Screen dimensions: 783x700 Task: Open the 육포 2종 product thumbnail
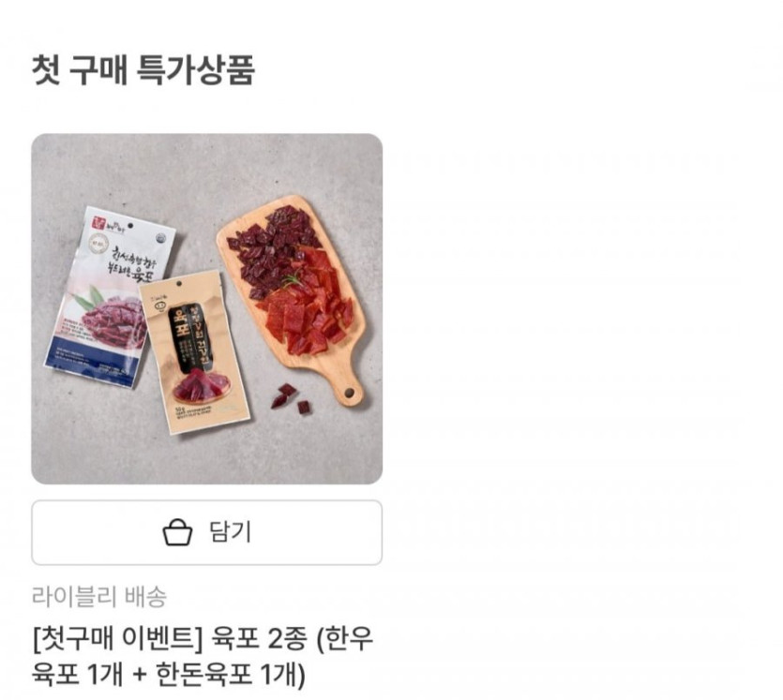[206, 309]
